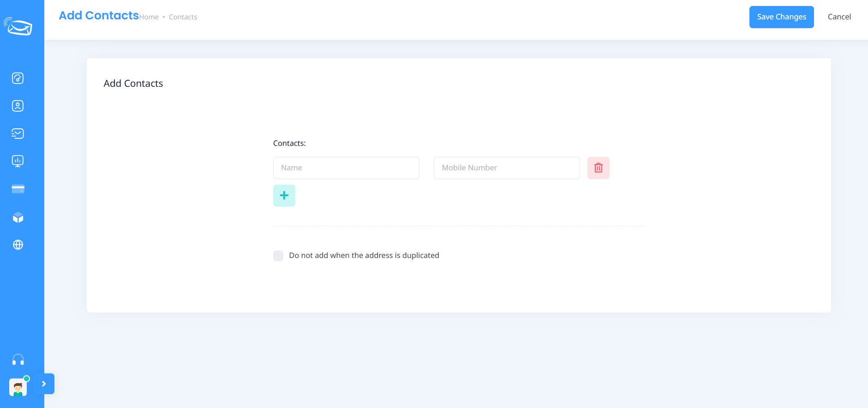The width and height of the screenshot is (868, 408).
Task: Open the package cube icon in sidebar
Action: click(x=18, y=217)
